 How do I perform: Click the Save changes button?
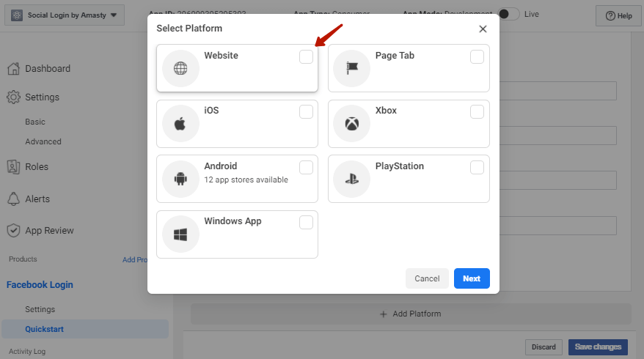598,347
